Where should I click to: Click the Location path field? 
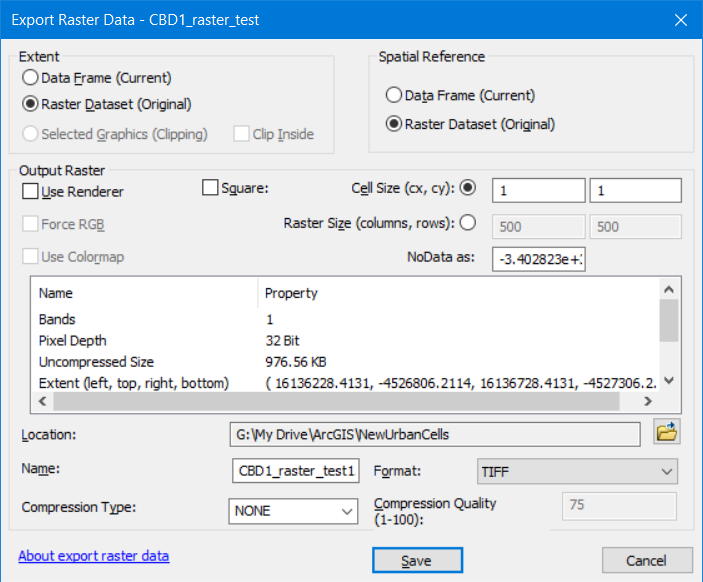click(x=435, y=434)
